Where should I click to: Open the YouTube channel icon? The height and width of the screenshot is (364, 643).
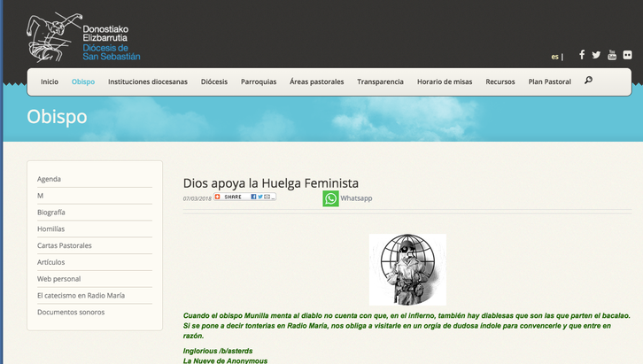pyautogui.click(x=612, y=55)
